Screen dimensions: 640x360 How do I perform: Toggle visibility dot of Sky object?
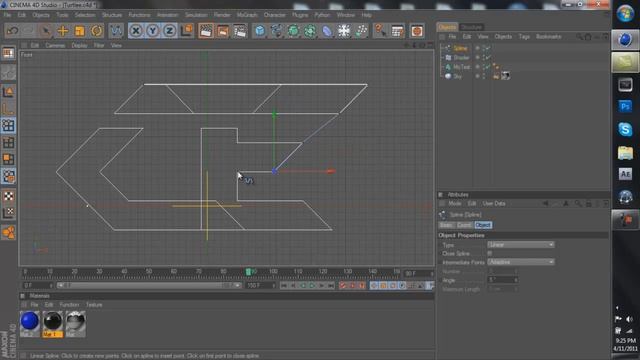(478, 76)
